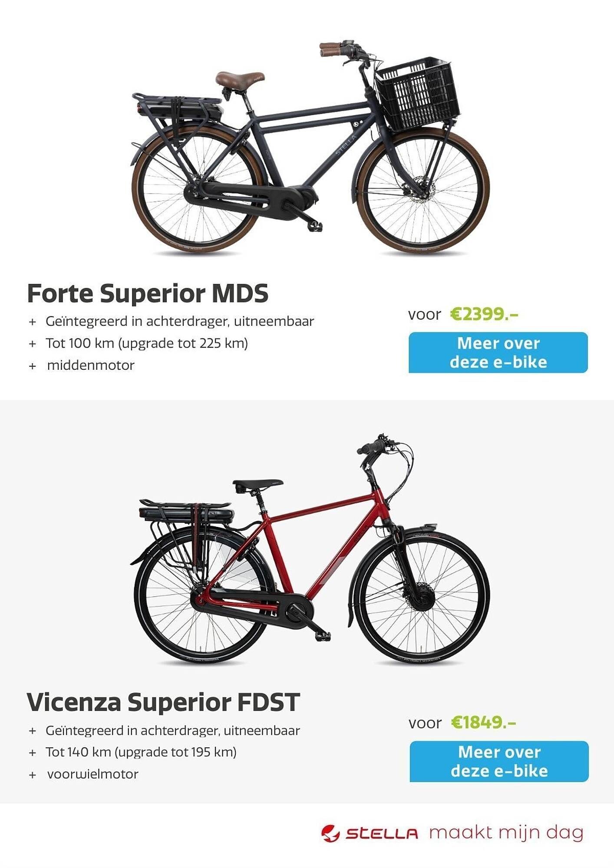Click the Tot 140 km upgrade text
Viewport: 614px width, 868px height.
(141, 752)
